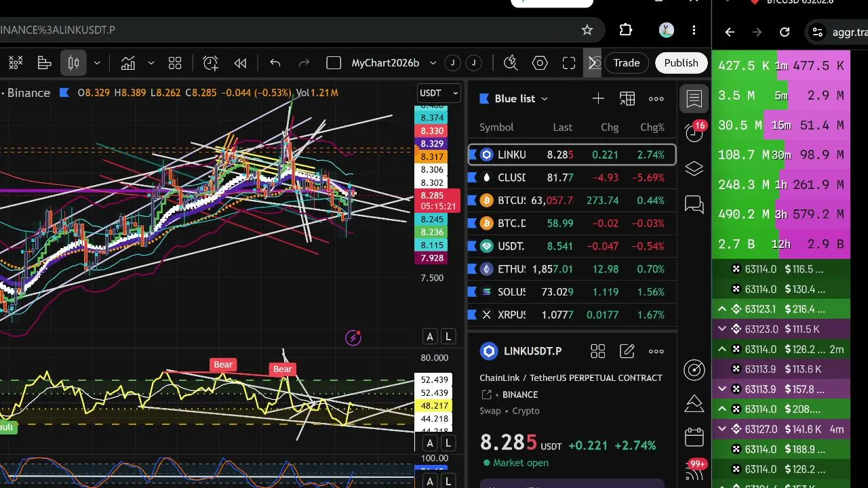Viewport: 868px width, 488px height.
Task: Open site info icon in the aggr.trade window
Action: point(818,32)
